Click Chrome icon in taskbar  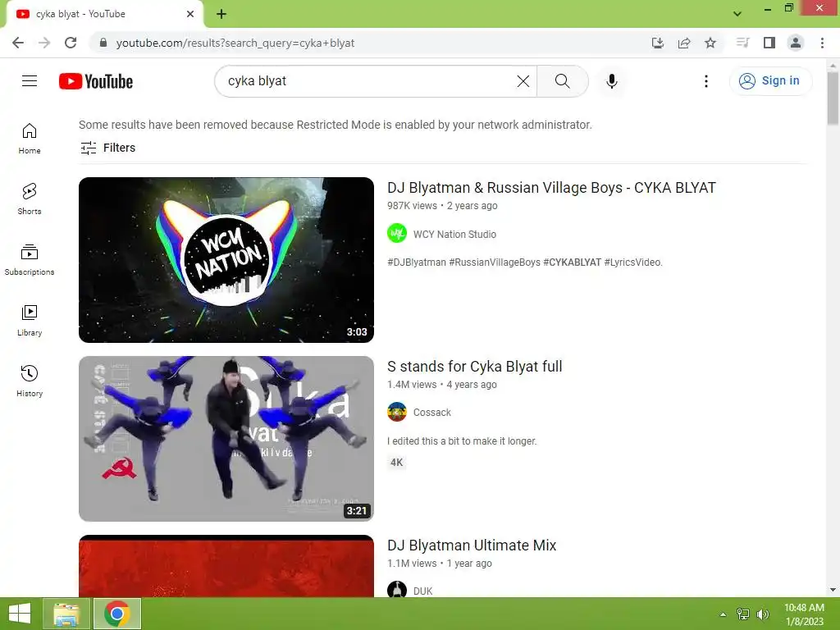tap(117, 614)
